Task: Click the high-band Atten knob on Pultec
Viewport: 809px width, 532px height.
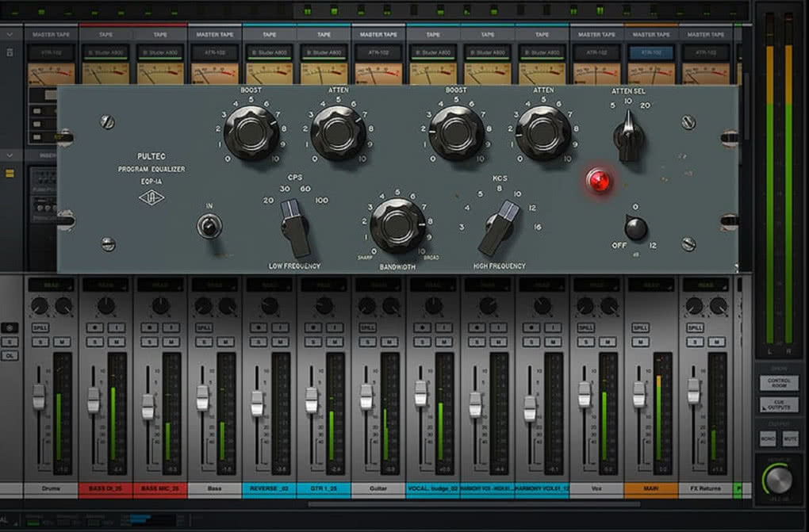Action: point(543,132)
